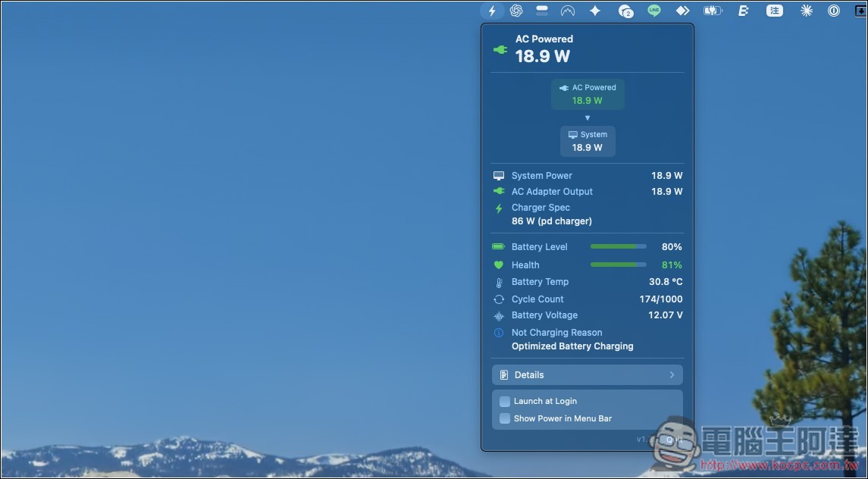
Task: Click the 80% battery level value
Action: click(672, 247)
